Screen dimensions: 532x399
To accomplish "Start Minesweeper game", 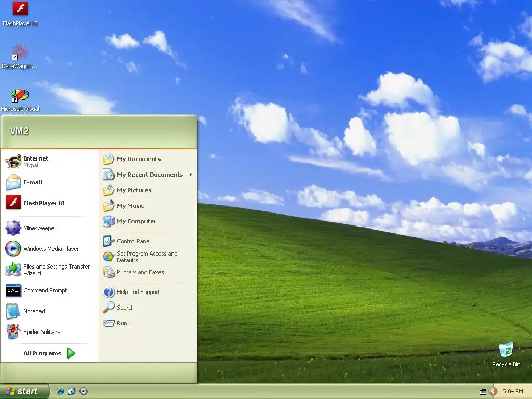I will coord(49,228).
